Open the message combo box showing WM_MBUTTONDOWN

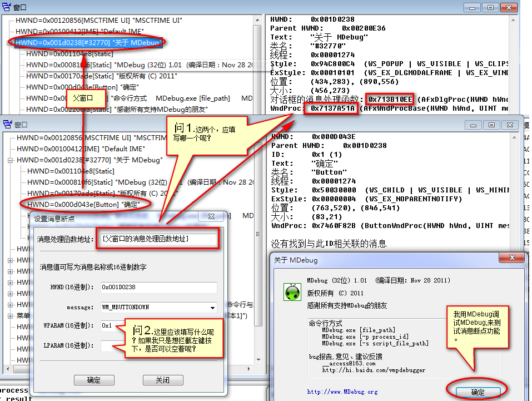(x=212, y=308)
